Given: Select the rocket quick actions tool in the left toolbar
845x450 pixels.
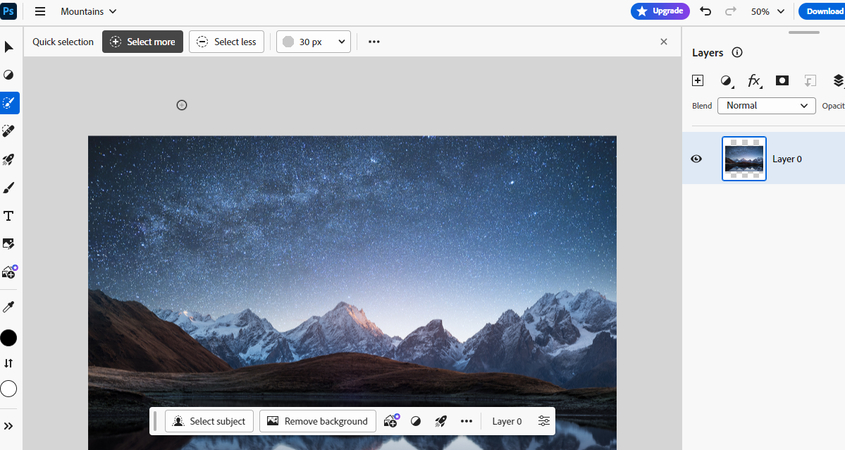Looking at the screenshot, I should 9,159.
